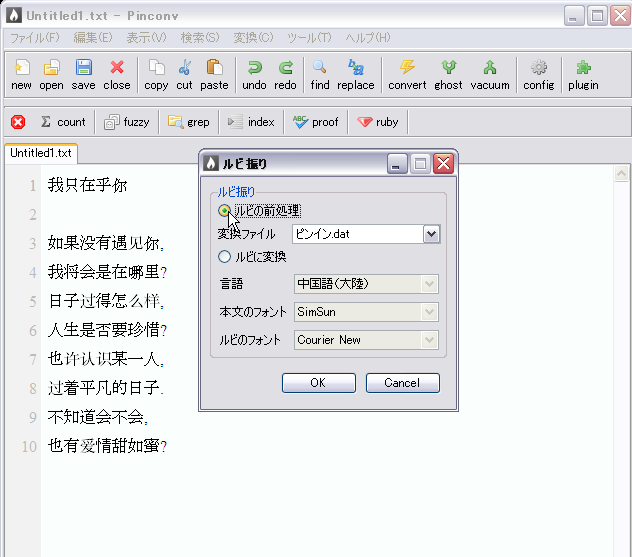Open config settings gear
Screen dimensions: 632x557
click(539, 75)
